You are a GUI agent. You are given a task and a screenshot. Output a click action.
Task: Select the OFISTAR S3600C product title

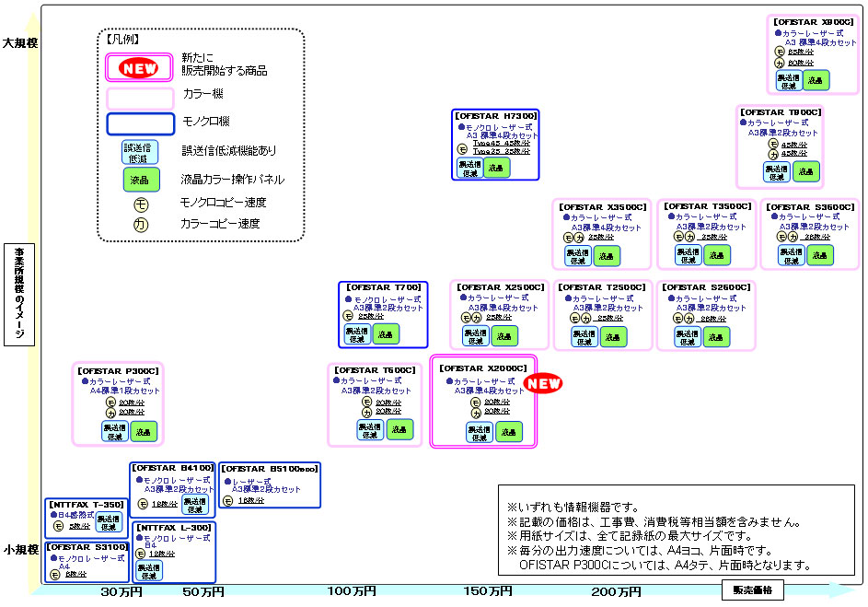810,206
